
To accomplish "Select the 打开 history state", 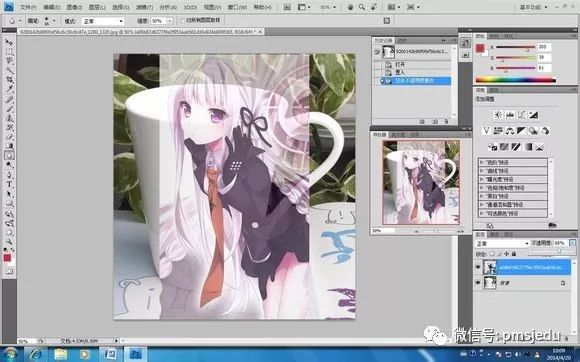I will [x=416, y=65].
